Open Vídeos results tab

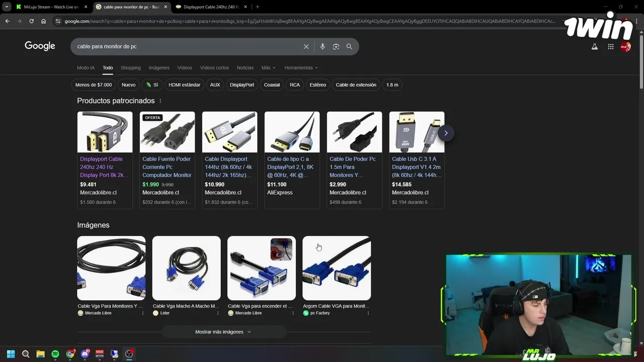click(x=185, y=67)
